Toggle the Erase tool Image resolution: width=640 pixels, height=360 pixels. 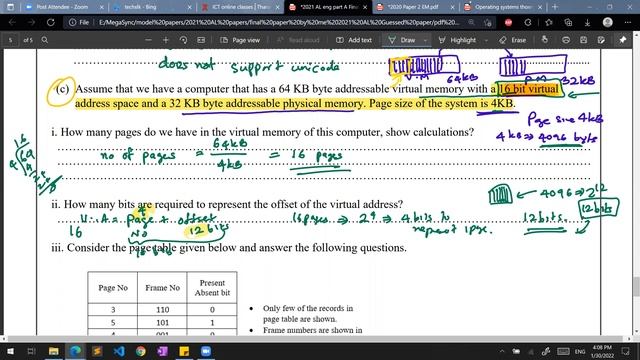pos(513,40)
